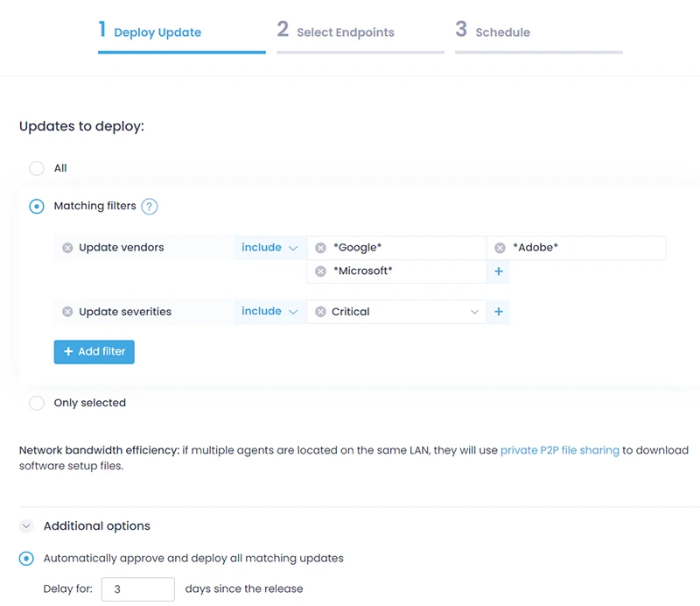
Task: Open include dropdown for Update vendors
Action: point(269,248)
